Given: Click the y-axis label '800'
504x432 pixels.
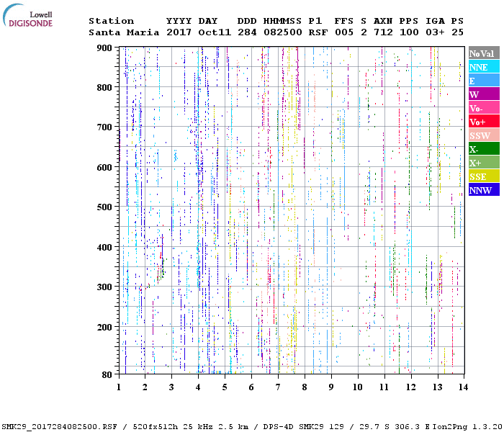Looking at the screenshot, I should pyautogui.click(x=104, y=87).
